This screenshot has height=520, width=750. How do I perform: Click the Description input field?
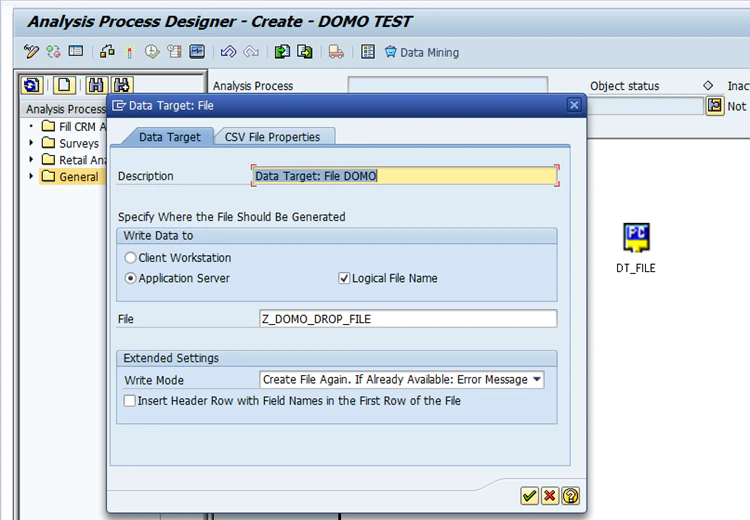coord(404,176)
